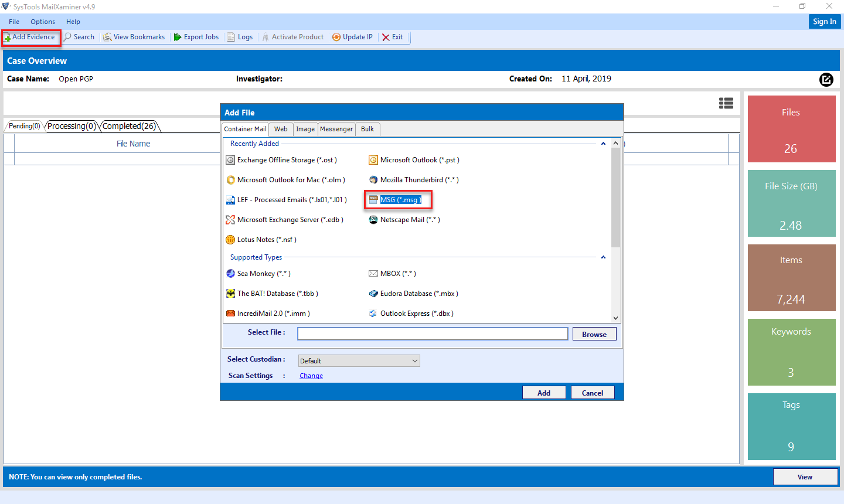
Task: Click the Select File input field
Action: 433,333
